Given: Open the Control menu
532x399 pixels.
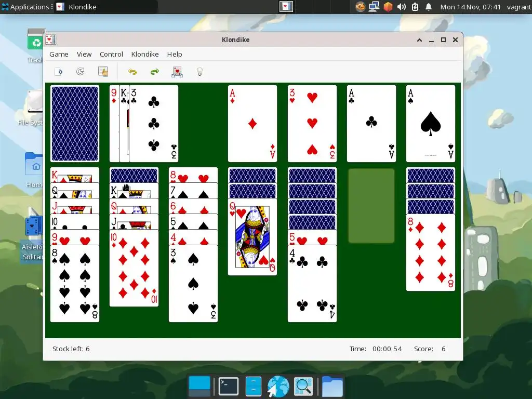Looking at the screenshot, I should coord(111,54).
